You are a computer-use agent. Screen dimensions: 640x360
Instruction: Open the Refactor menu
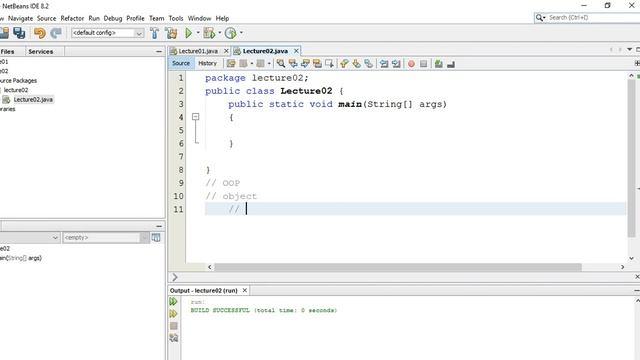click(x=72, y=18)
